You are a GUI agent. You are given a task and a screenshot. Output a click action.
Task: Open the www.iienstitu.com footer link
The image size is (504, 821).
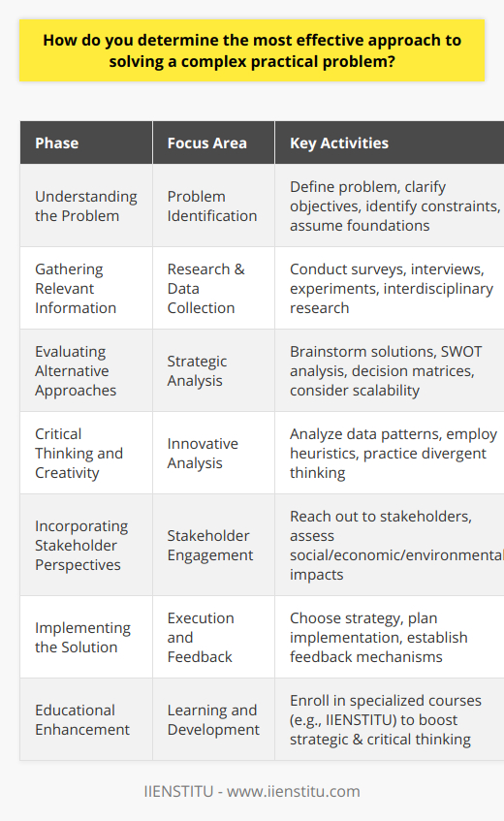coord(293,791)
